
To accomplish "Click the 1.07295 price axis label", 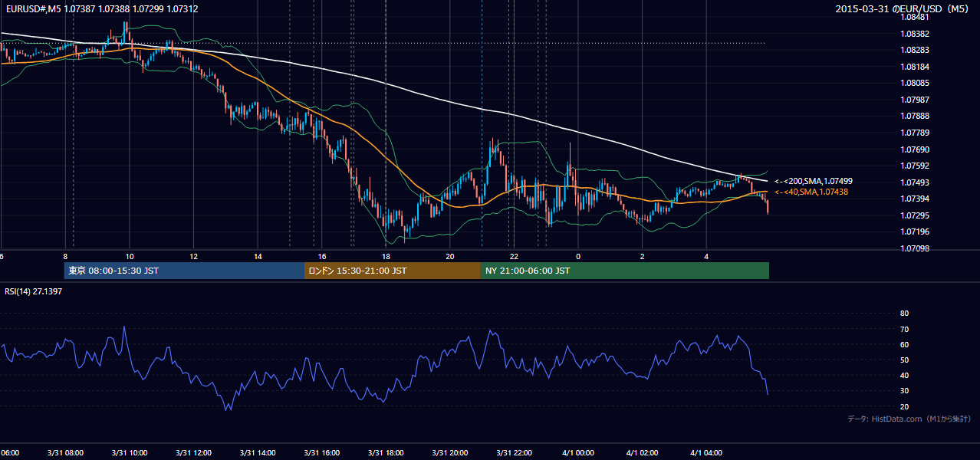I will pos(916,215).
